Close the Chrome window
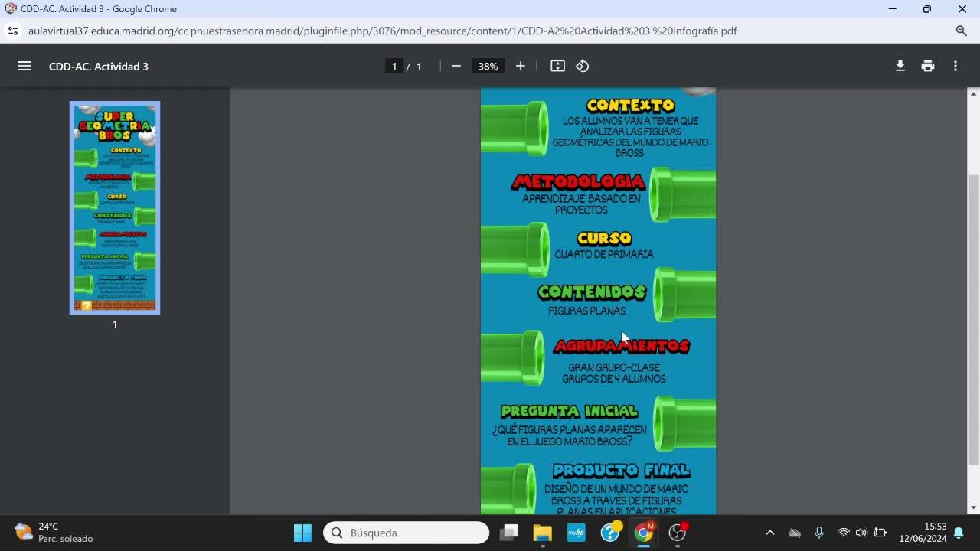The height and width of the screenshot is (551, 980). point(962,9)
